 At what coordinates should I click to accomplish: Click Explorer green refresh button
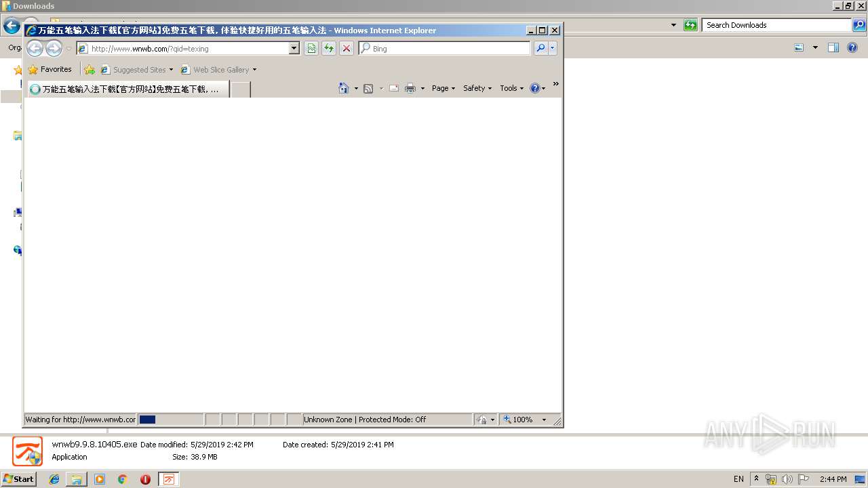690,25
